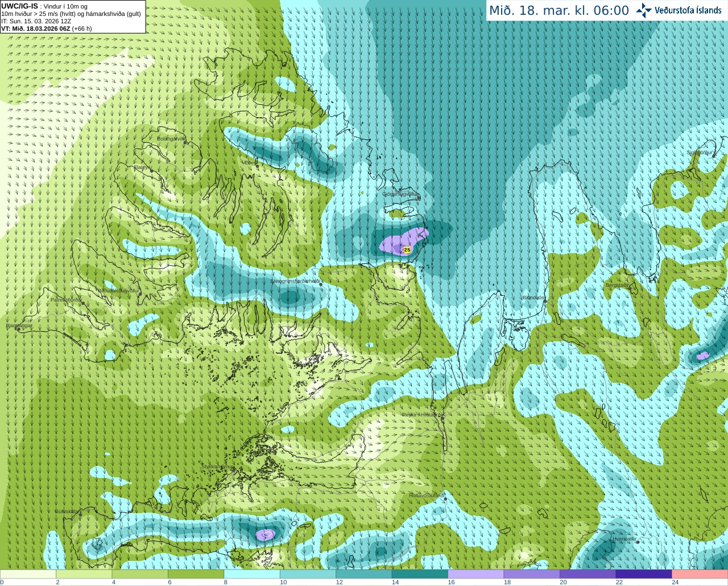Screen dimensions: 728x586
Task: Click the IT: Sun. 15. 03. 2026 12Z line
Action: 36,21
